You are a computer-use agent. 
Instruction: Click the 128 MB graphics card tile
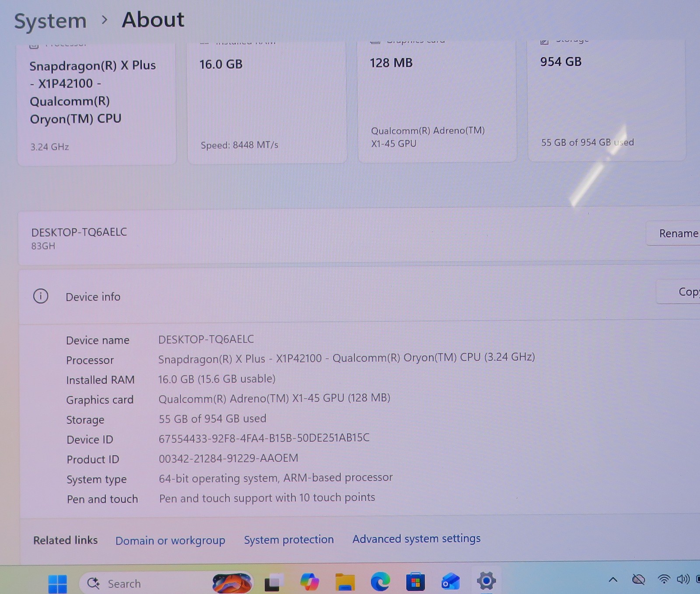[437, 101]
